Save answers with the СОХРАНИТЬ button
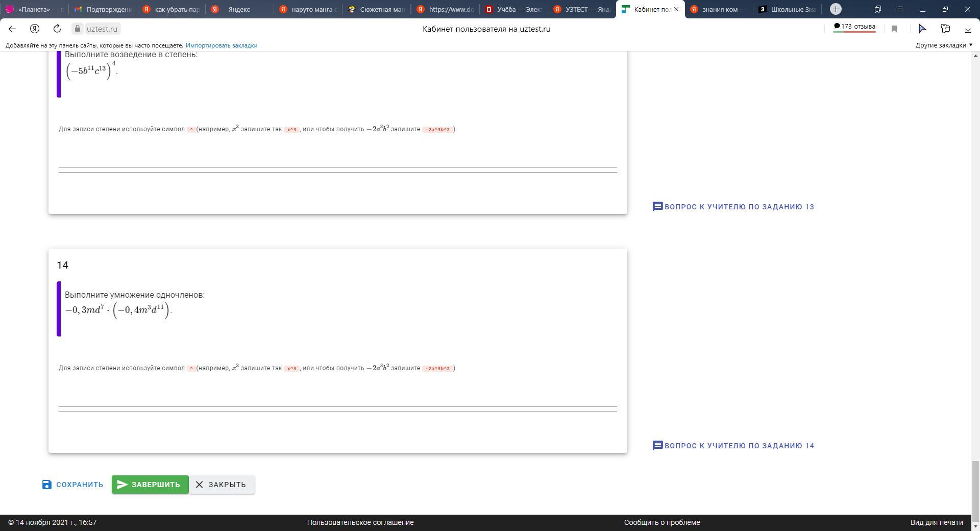Image resolution: width=980 pixels, height=531 pixels. (x=72, y=485)
